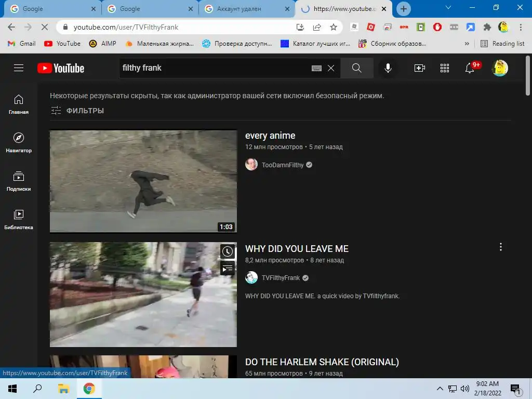Viewport: 532px width, 399px height.
Task: Play the WHY DID YOU LEAVE ME thumbnail
Action: (x=143, y=295)
